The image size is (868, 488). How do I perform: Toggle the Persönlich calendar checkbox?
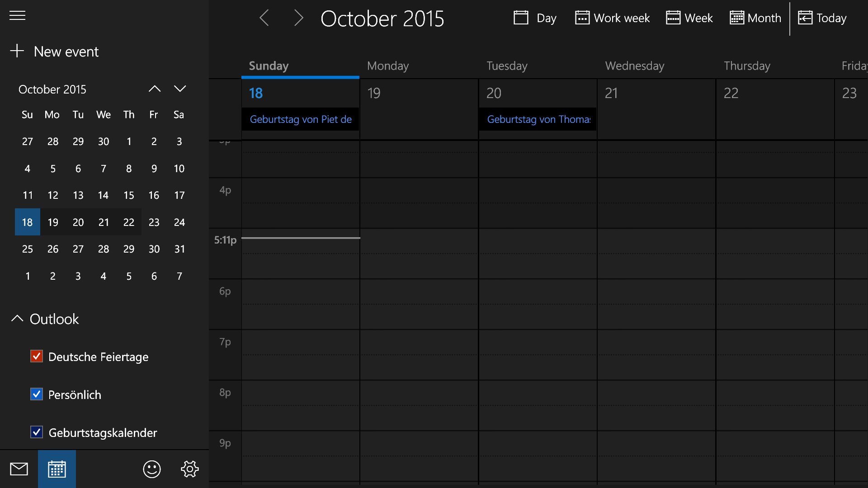coord(37,394)
